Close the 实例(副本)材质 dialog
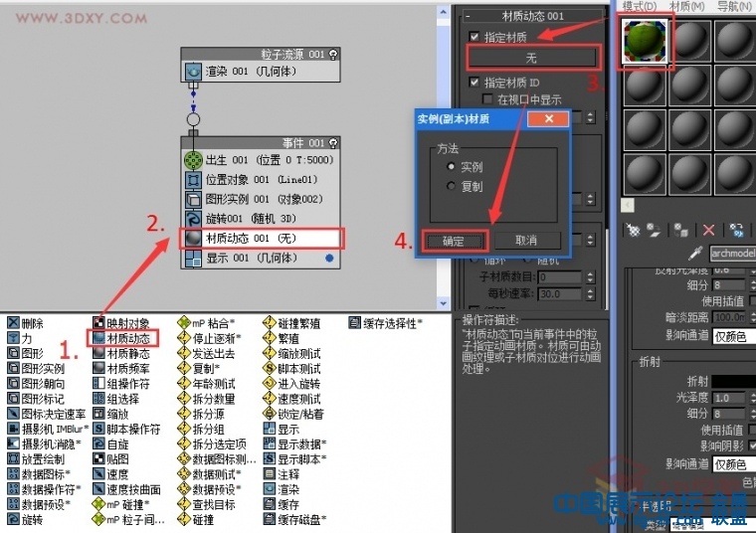Screen dimensions: 756x533 point(549,118)
